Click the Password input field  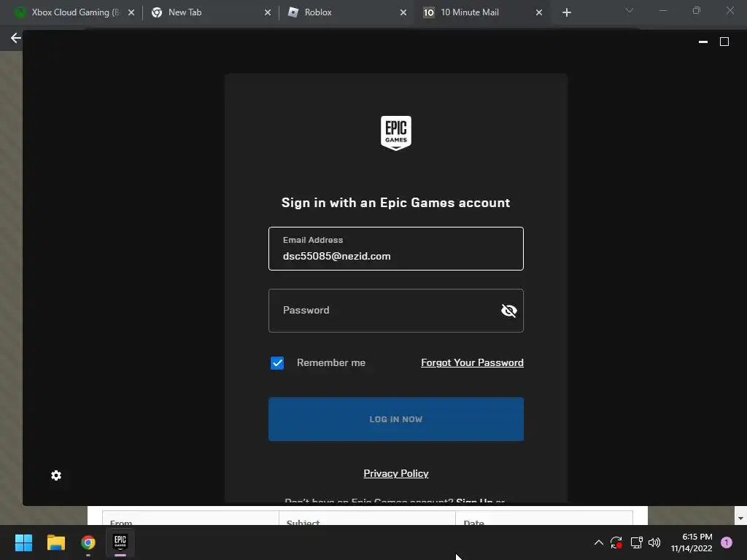[x=396, y=311]
